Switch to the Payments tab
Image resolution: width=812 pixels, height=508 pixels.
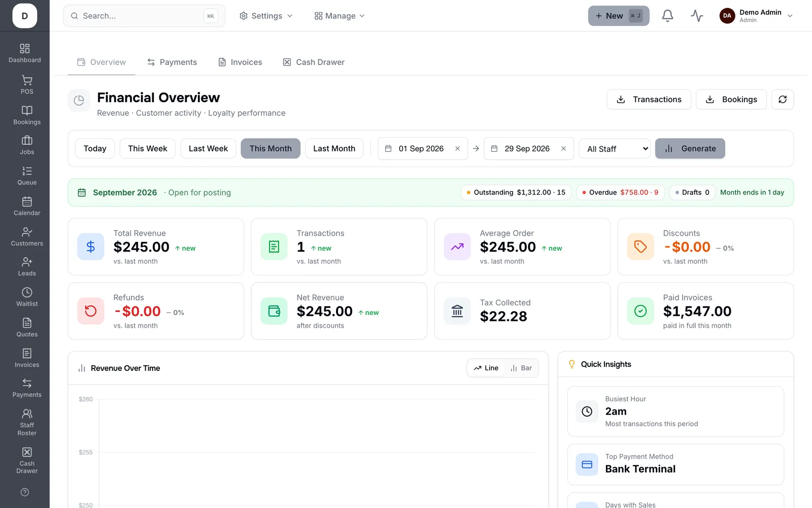[172, 62]
